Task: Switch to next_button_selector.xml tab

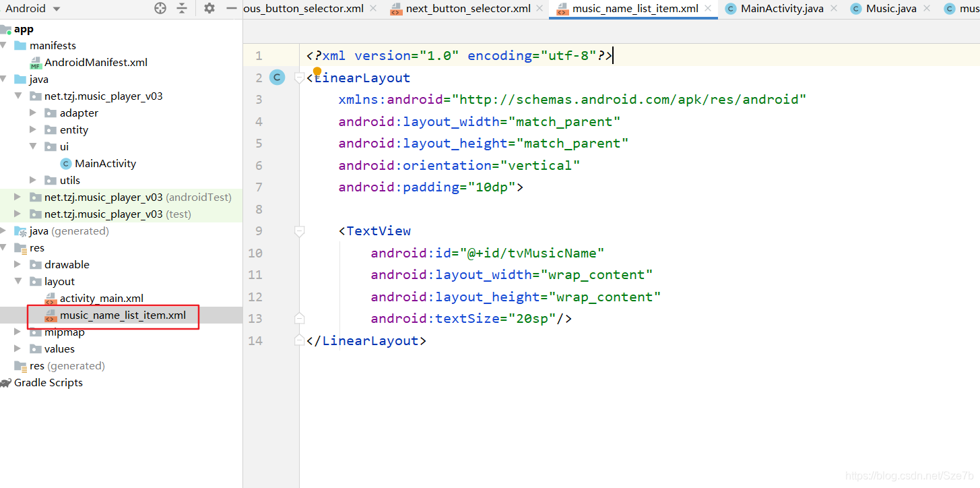Action: [x=468, y=9]
